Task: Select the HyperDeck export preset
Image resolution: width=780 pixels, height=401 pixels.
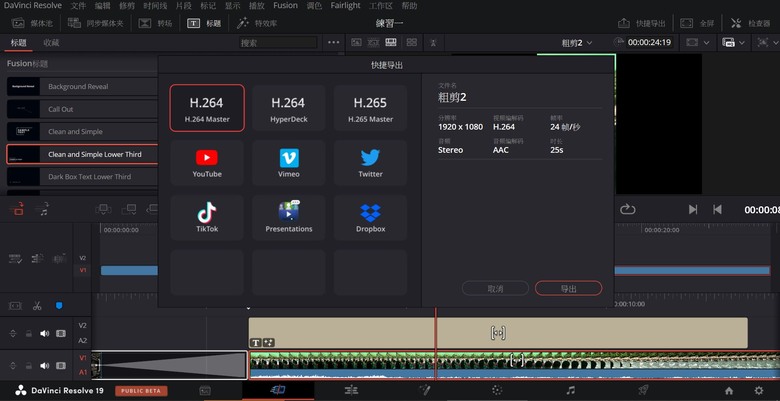Action: (289, 108)
